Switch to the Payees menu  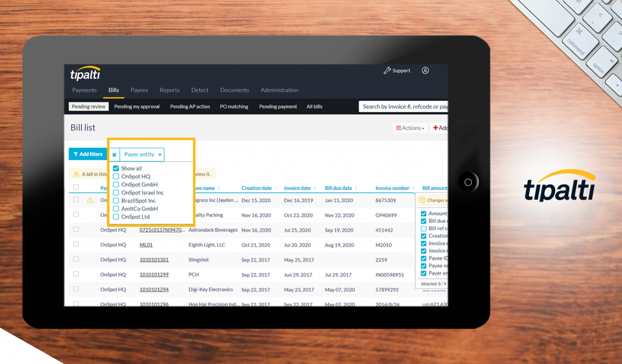tap(139, 90)
